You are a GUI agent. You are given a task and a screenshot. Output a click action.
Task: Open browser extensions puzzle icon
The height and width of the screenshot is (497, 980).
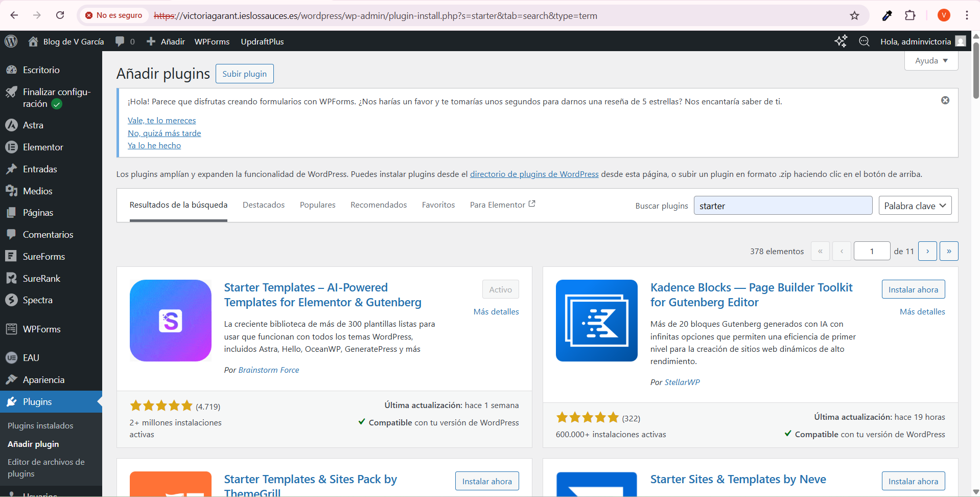[x=910, y=15]
